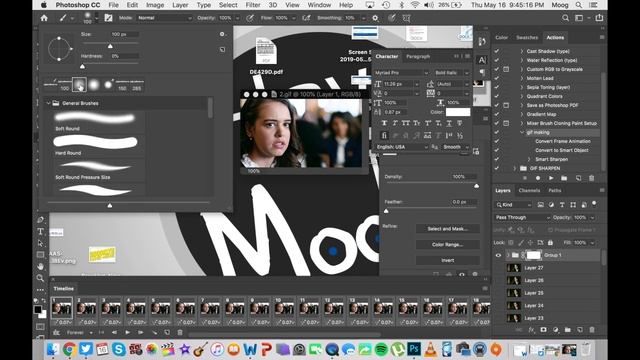
Task: Create a new action in Actions panel
Action: (x=578, y=178)
